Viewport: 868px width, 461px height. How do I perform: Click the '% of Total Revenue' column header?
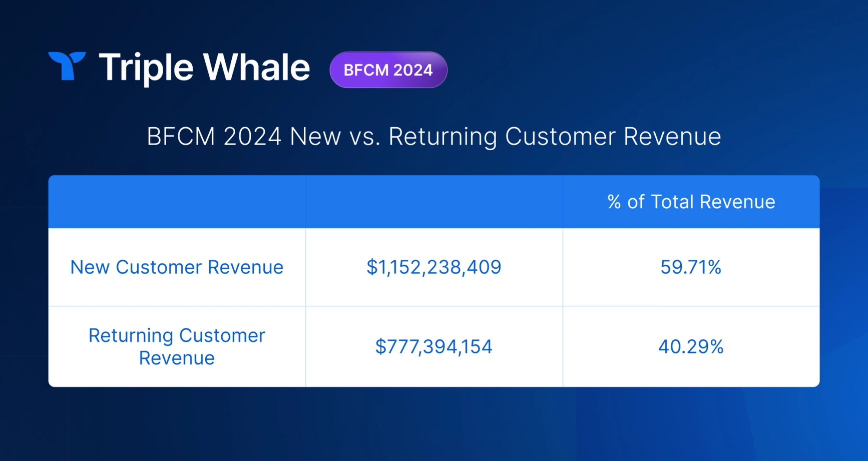(x=691, y=202)
